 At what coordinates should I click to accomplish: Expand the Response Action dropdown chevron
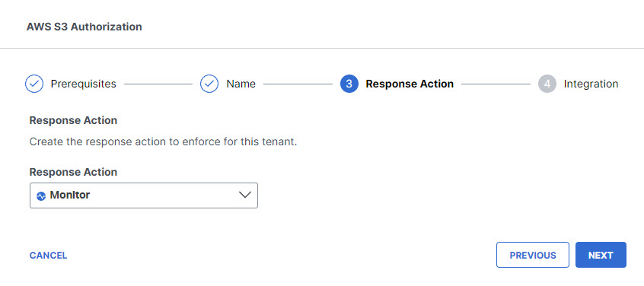(245, 195)
